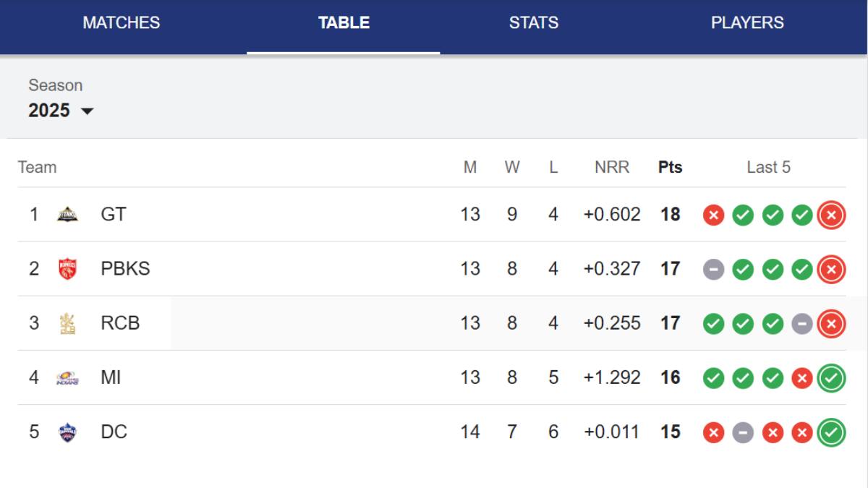The height and width of the screenshot is (488, 868).
Task: Click PBKS's grey no-result icon
Action: [713, 269]
